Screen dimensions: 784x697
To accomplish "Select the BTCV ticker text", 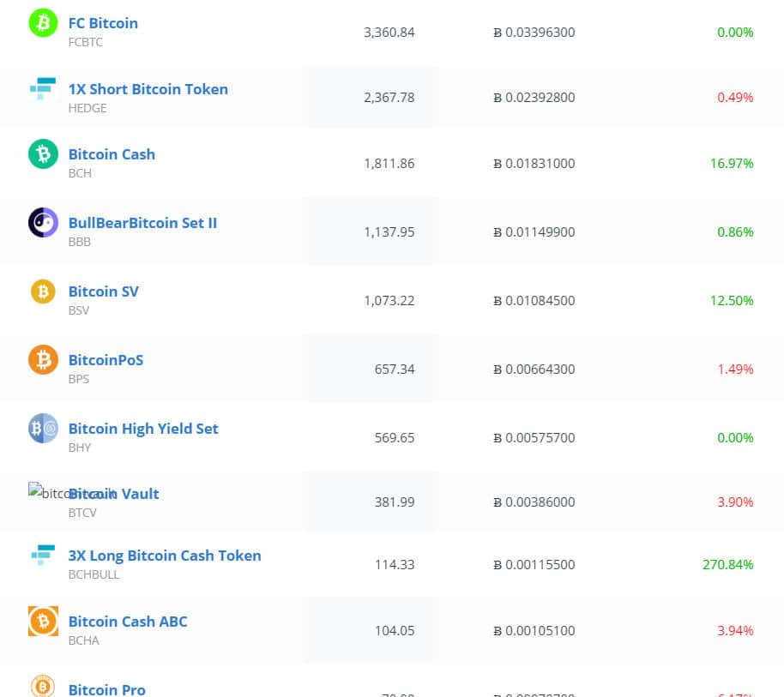I will point(82,513).
